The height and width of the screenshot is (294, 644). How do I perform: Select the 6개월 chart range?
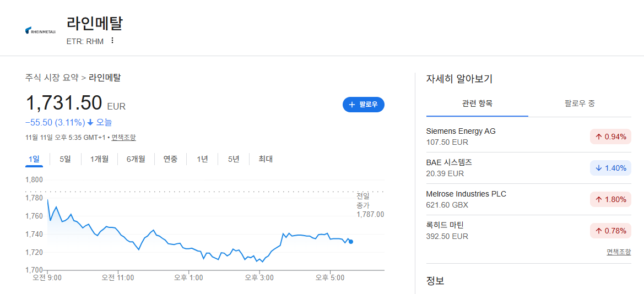(136, 159)
